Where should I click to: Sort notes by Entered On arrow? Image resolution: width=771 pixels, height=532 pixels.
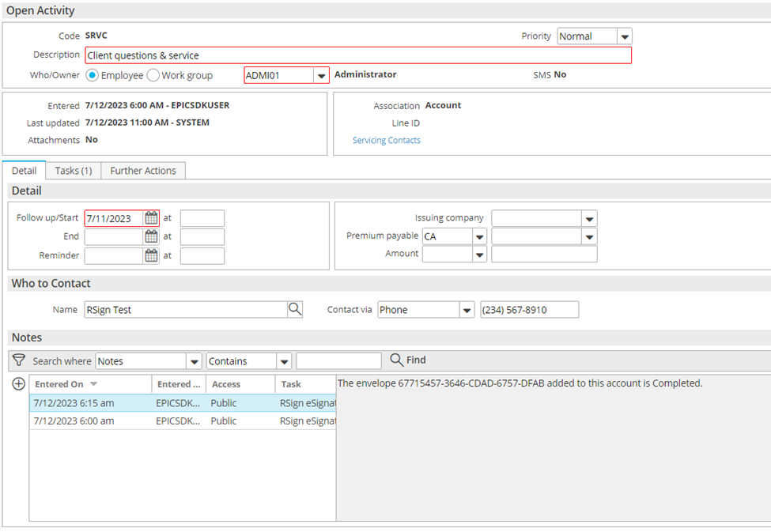tap(94, 384)
